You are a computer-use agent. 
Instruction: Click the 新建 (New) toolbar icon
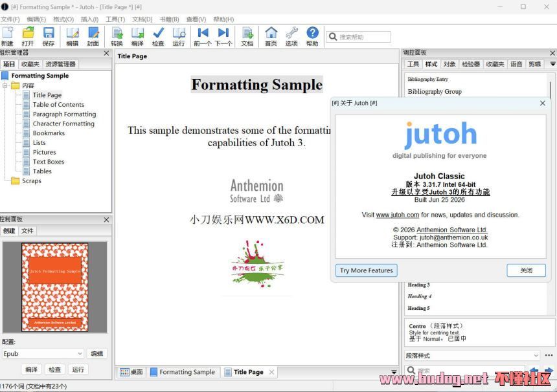point(8,36)
